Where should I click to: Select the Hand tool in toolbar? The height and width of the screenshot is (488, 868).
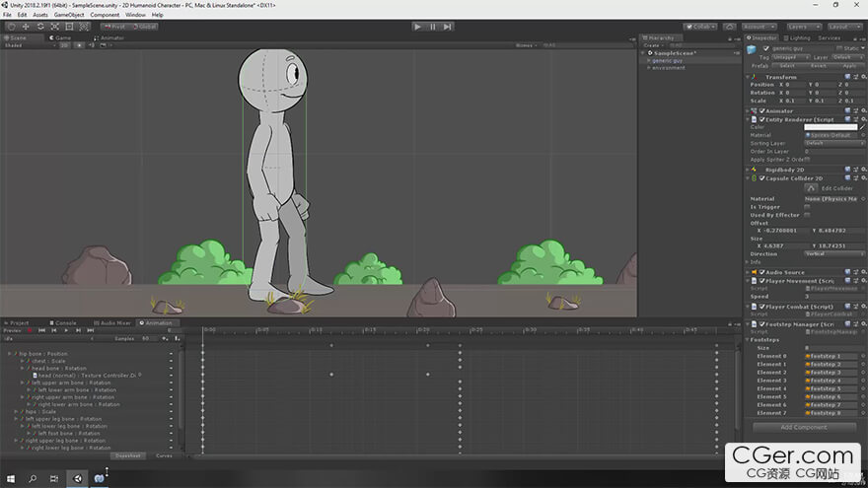[x=12, y=27]
